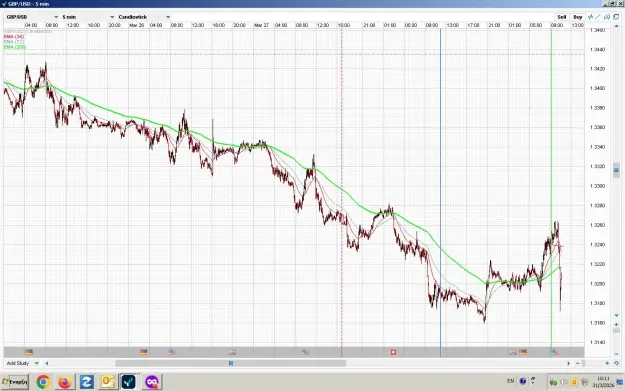Click the EN language indicator
The width and height of the screenshot is (625, 391).
tap(511, 381)
